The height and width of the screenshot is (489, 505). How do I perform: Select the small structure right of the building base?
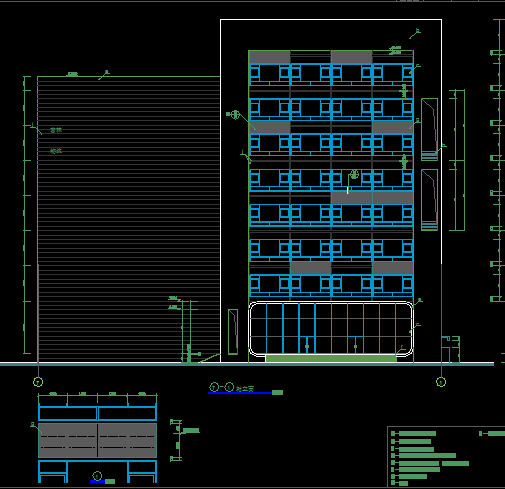click(451, 349)
